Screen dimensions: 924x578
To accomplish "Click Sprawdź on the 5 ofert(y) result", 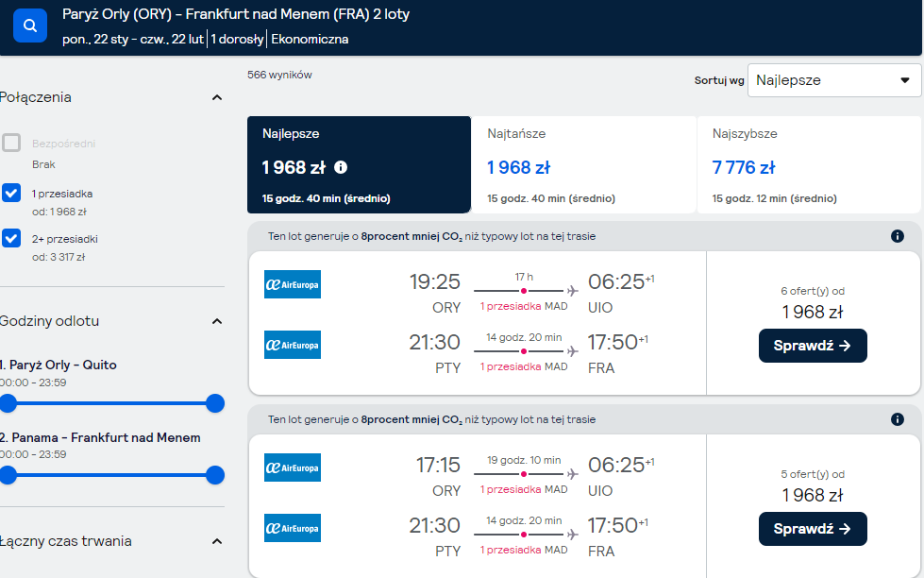I will pos(813,529).
